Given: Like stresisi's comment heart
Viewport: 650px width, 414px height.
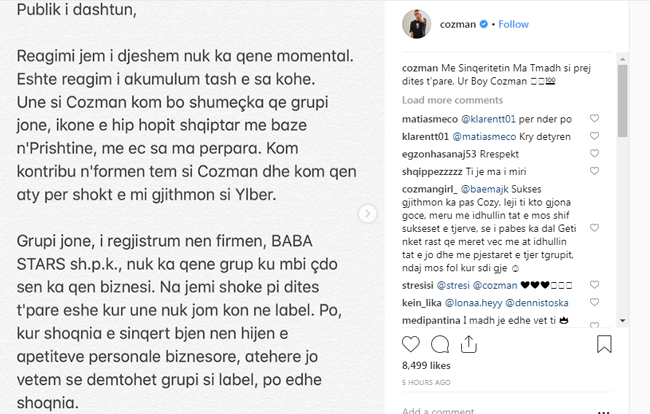Looking at the screenshot, I should [x=594, y=285].
